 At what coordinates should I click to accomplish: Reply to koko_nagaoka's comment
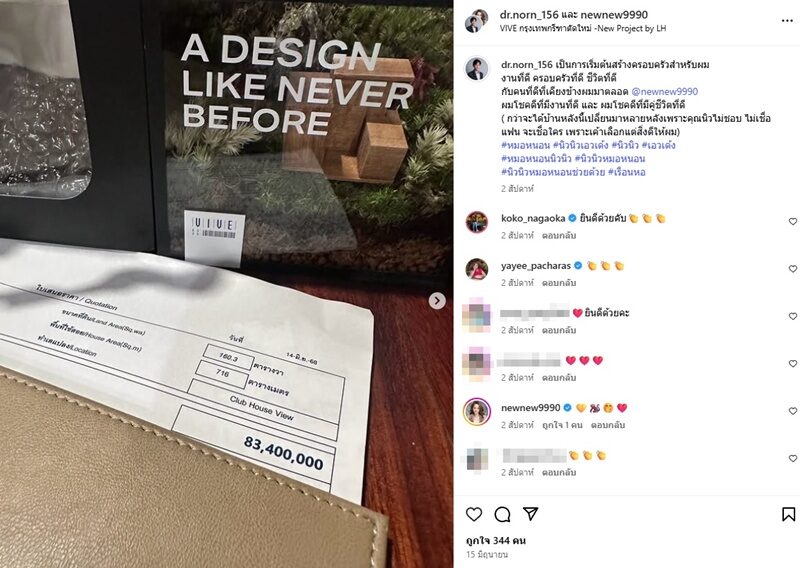coord(559,235)
